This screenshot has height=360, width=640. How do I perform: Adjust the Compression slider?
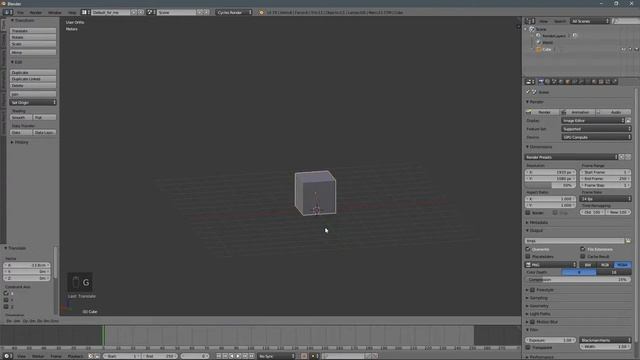[578, 280]
